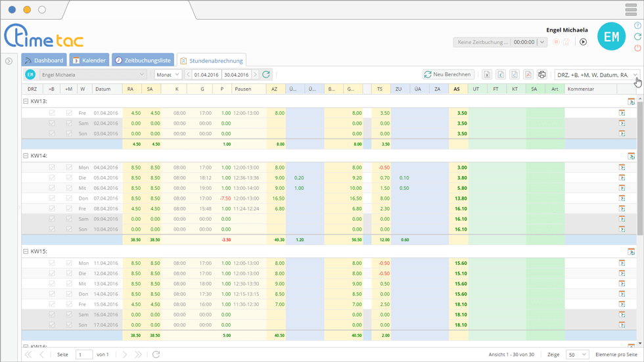Open the Monat period dropdown

tap(168, 75)
